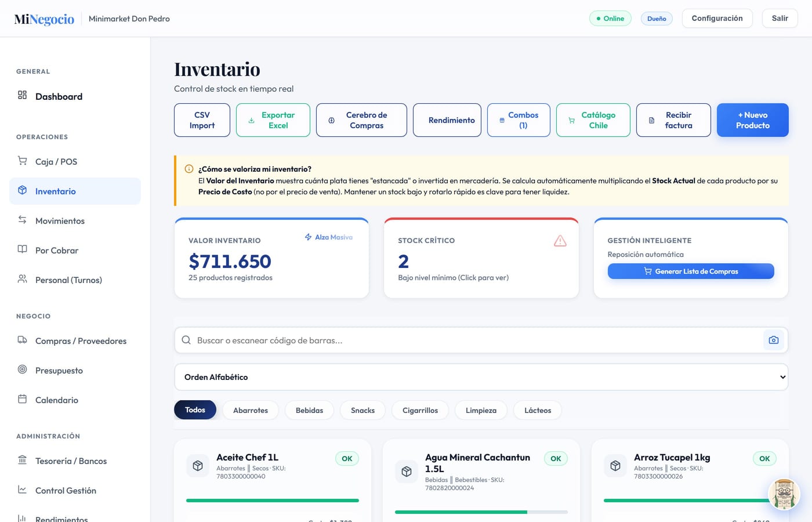The height and width of the screenshot is (522, 812).
Task: Open the mascot assistant avatar
Action: 784,494
